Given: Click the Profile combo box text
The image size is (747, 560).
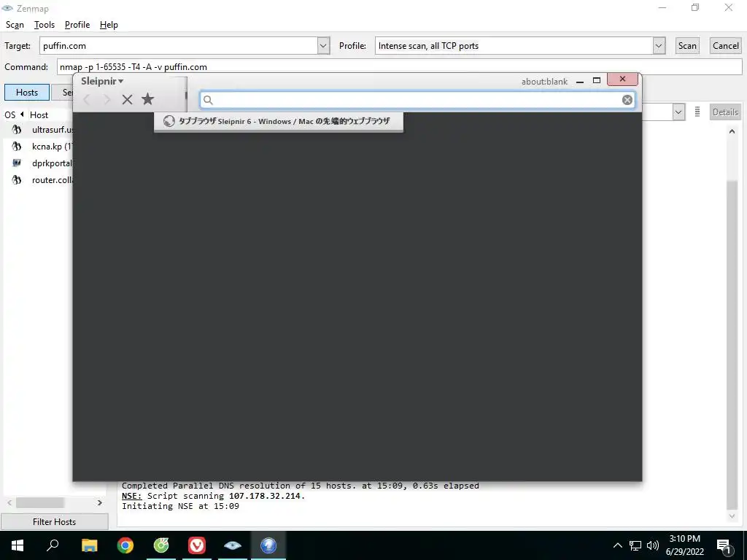Looking at the screenshot, I should 514,46.
